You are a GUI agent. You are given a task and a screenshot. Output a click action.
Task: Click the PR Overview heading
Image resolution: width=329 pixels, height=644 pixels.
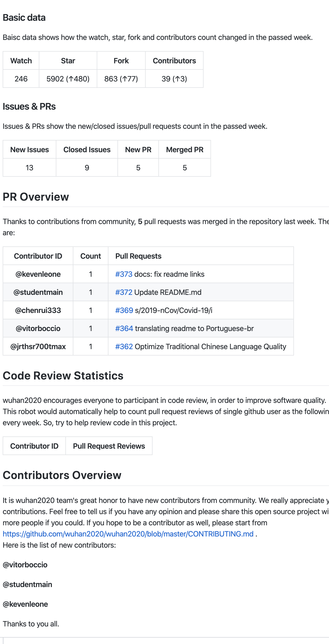(36, 197)
